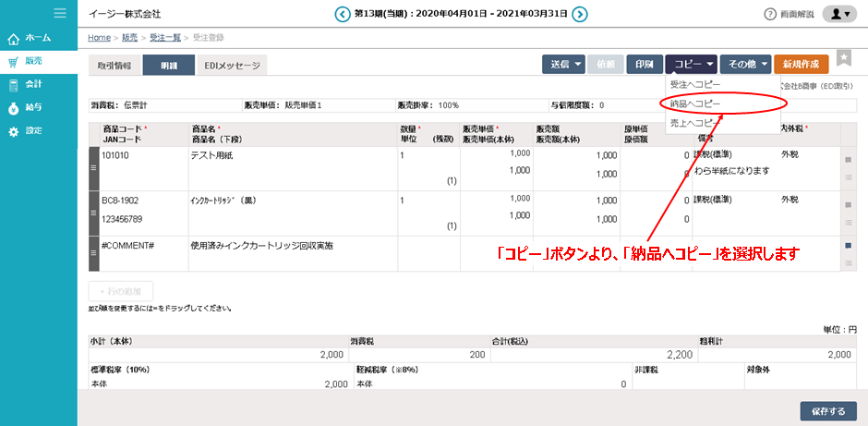Click 保存する button
This screenshot has height=426, width=868.
[828, 411]
